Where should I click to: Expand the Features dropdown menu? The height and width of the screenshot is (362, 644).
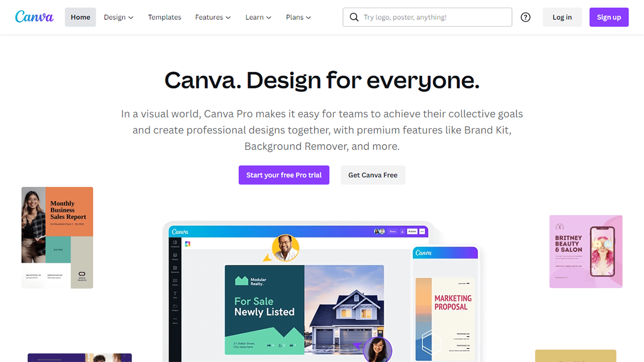coord(213,17)
